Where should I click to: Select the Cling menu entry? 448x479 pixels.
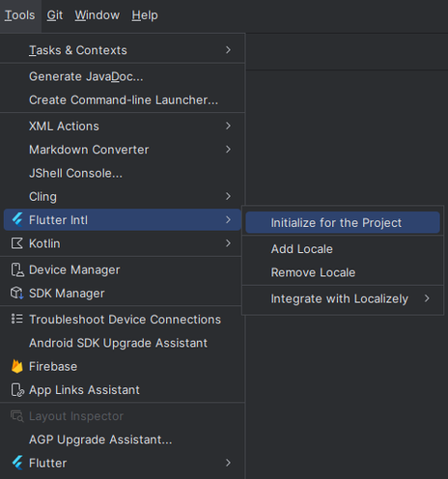tap(123, 196)
